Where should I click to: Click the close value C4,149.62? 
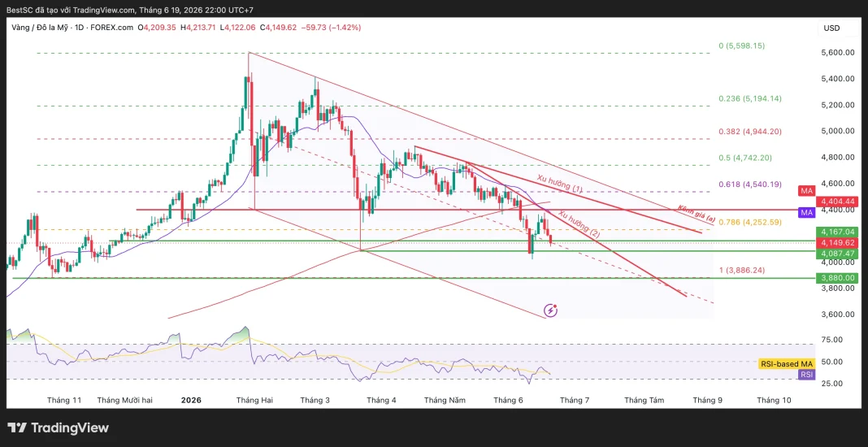coord(277,27)
